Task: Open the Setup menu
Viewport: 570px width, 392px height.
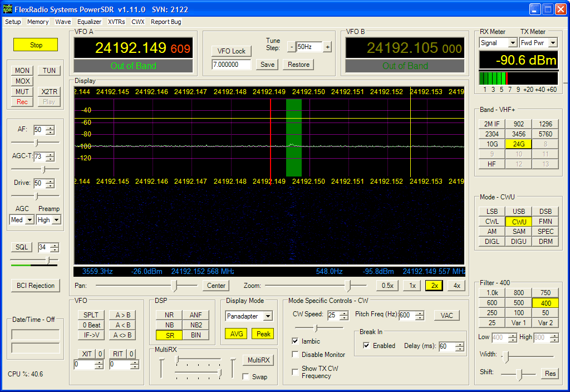Action: click(x=13, y=22)
